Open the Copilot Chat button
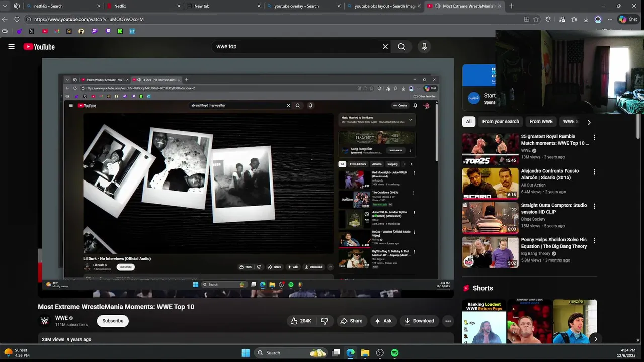 click(628, 19)
